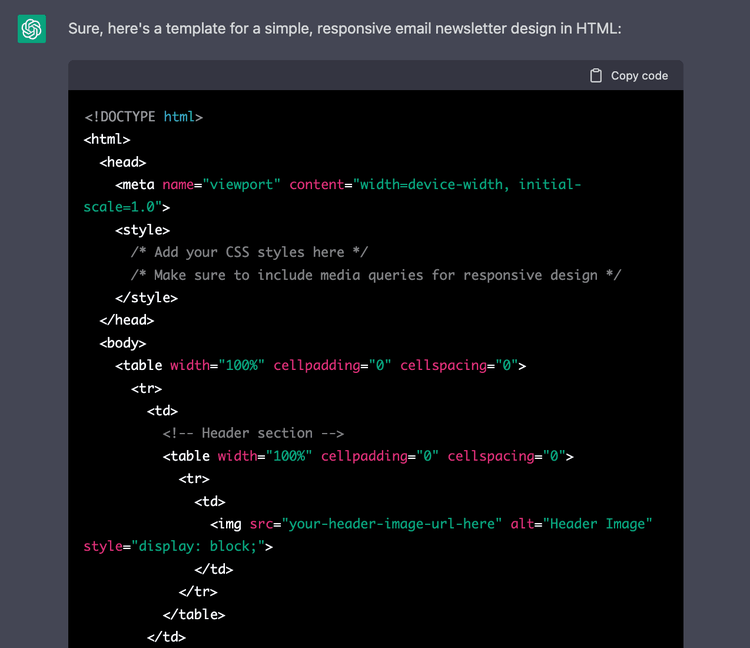Click the opening <head> tag
This screenshot has height=648, width=750.
tap(123, 162)
